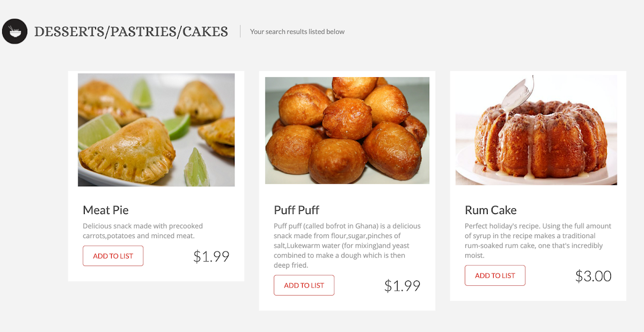
Task: Click 'Your search results listed below' text
Action: 297,32
